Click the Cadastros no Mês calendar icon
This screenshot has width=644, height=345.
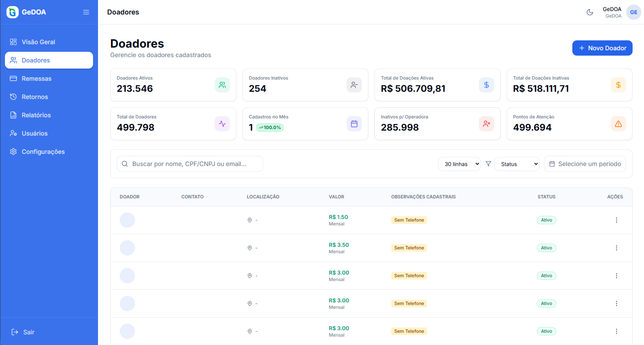(354, 124)
